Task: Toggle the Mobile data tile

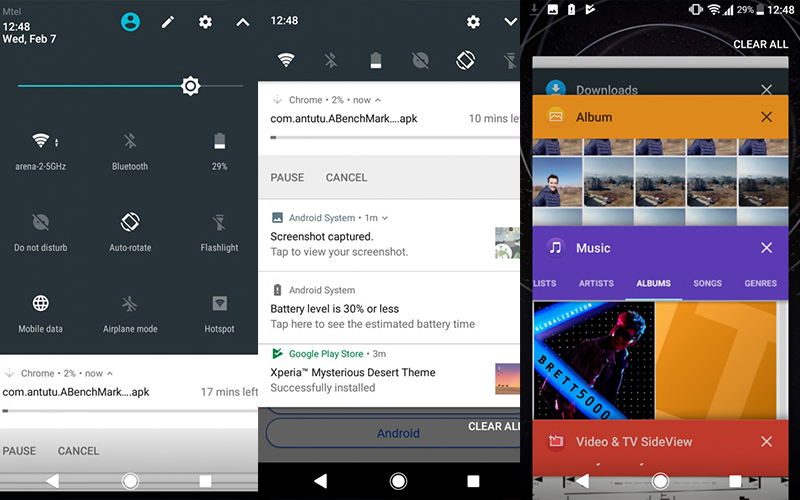Action: pyautogui.click(x=41, y=314)
